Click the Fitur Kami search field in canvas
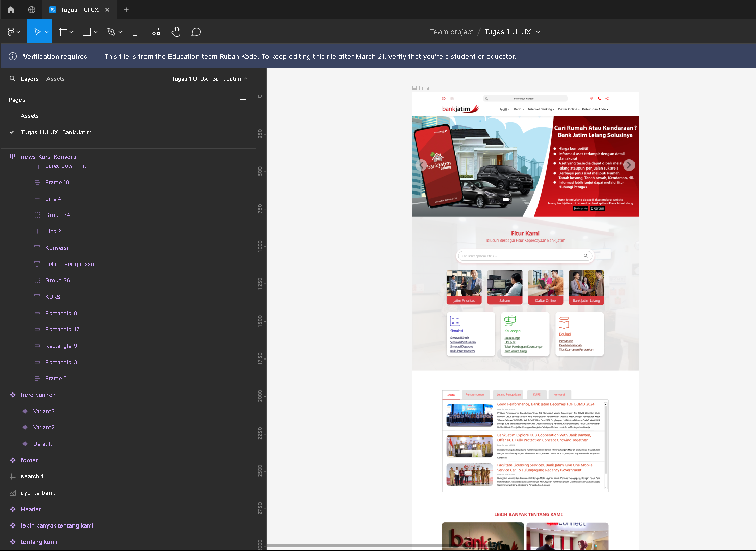The height and width of the screenshot is (551, 756). click(525, 256)
